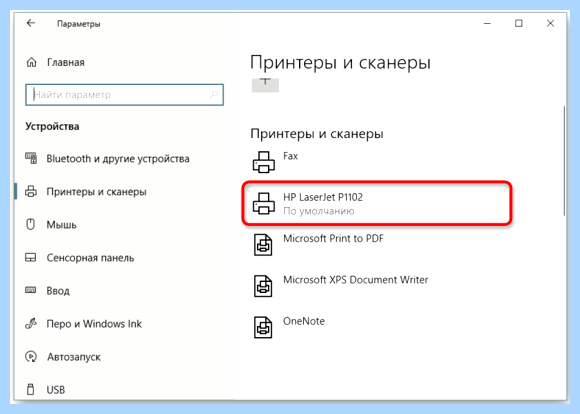Image resolution: width=580 pixels, height=414 pixels.
Task: Click the OneNote printer icon
Action: point(263,327)
